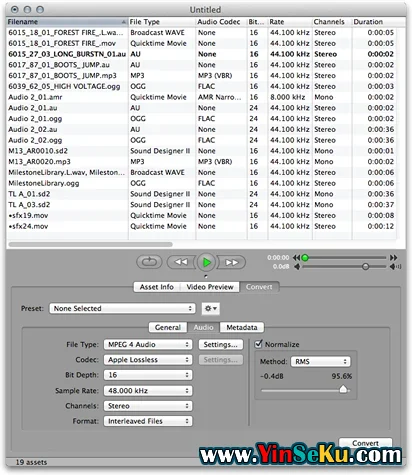Select file 6039_62_05_HIGH VOLTAGE.ogg
The image size is (412, 475).
click(64, 86)
